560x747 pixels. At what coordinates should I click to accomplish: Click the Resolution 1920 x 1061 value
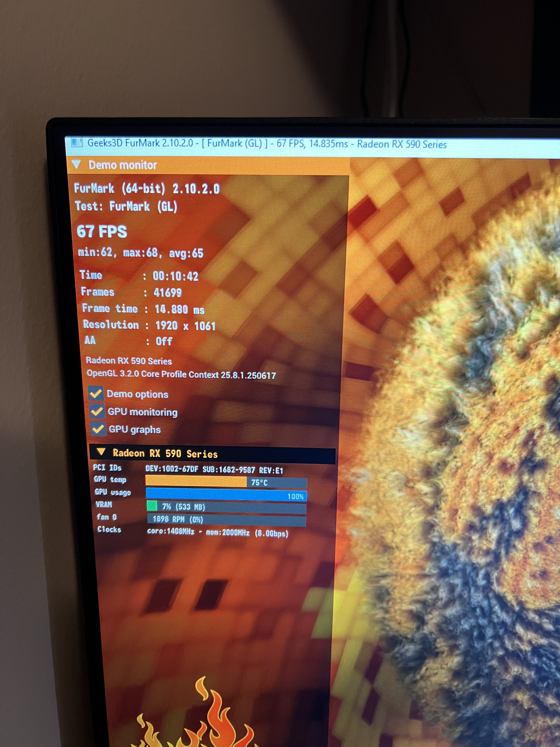(x=186, y=326)
